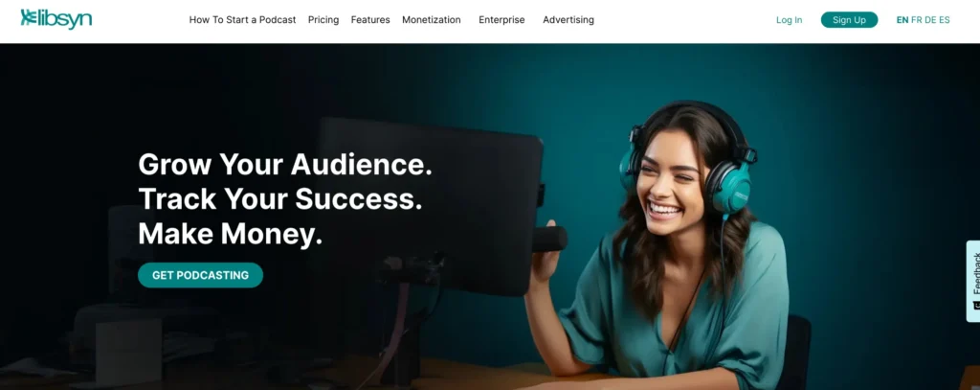The width and height of the screenshot is (980, 390).
Task: Select the Advertising nav link
Action: (x=568, y=20)
